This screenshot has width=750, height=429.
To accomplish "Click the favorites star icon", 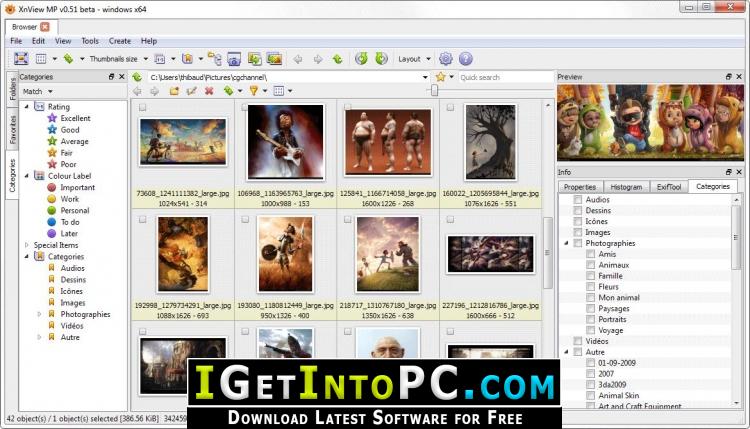I will (441, 77).
